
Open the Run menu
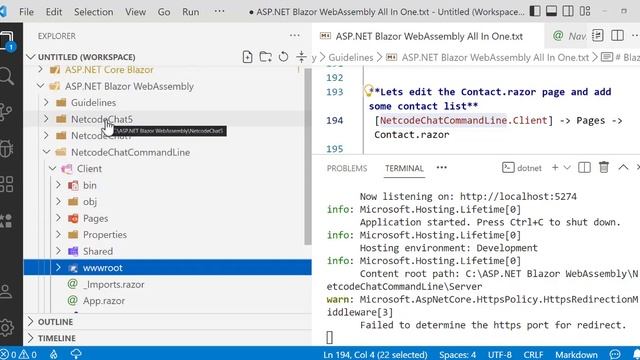coord(191,12)
